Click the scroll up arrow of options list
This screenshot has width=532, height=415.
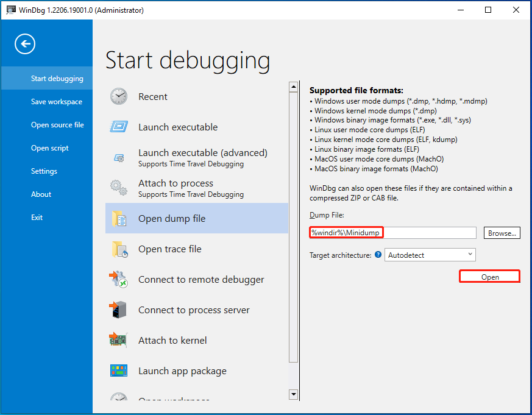(294, 87)
